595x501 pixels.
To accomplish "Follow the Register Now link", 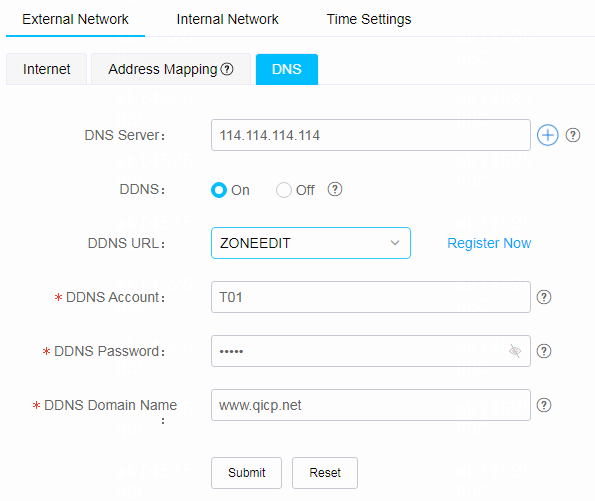I will pos(489,243).
